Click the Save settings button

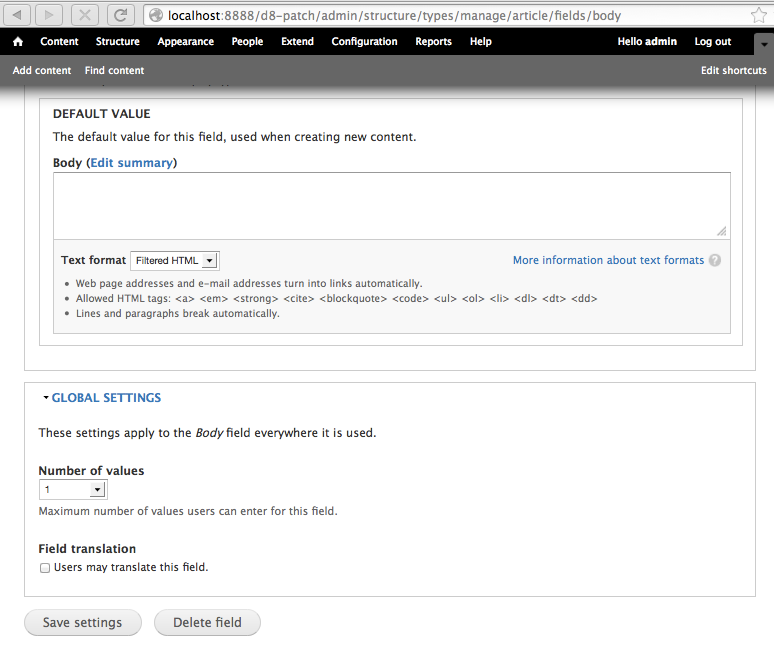coord(83,622)
